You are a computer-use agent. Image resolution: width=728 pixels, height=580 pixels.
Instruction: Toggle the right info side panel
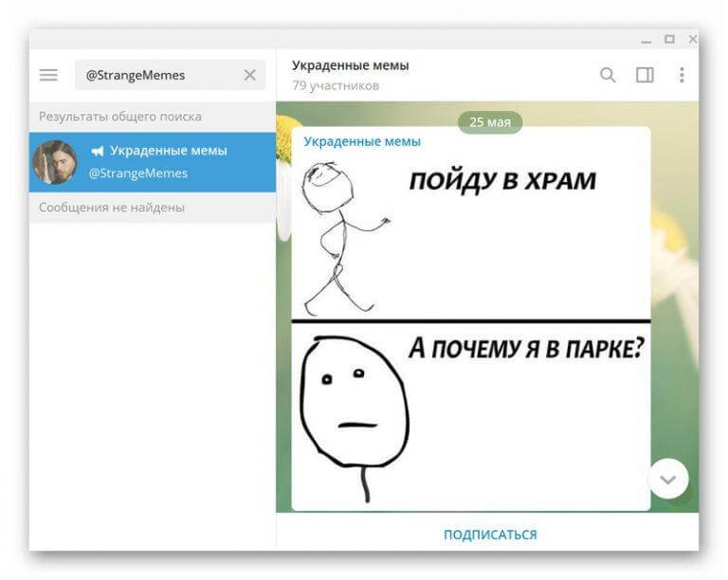pyautogui.click(x=645, y=75)
